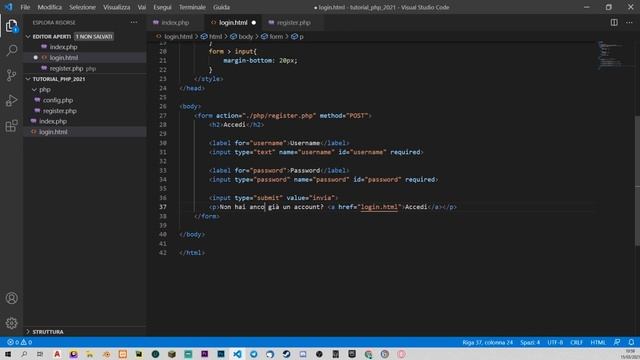Viewport: 640px width, 360px height.
Task: Click the 'Accedi' heading text on line 28
Action: 234,124
